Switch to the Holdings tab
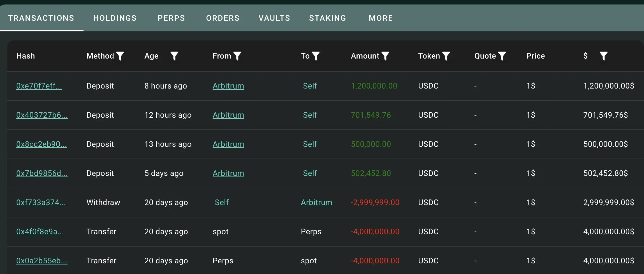 115,18
